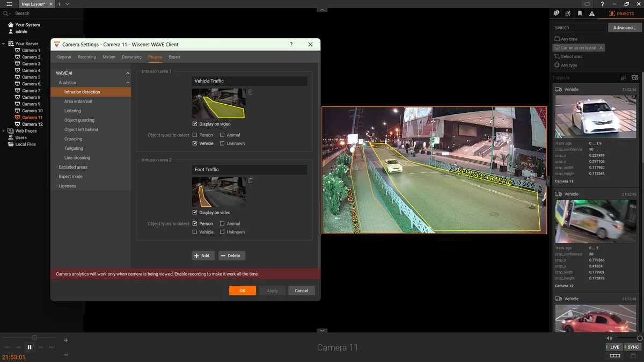644x362 pixels.
Task: Open the Notifications panel bell icon
Action: coord(556,13)
